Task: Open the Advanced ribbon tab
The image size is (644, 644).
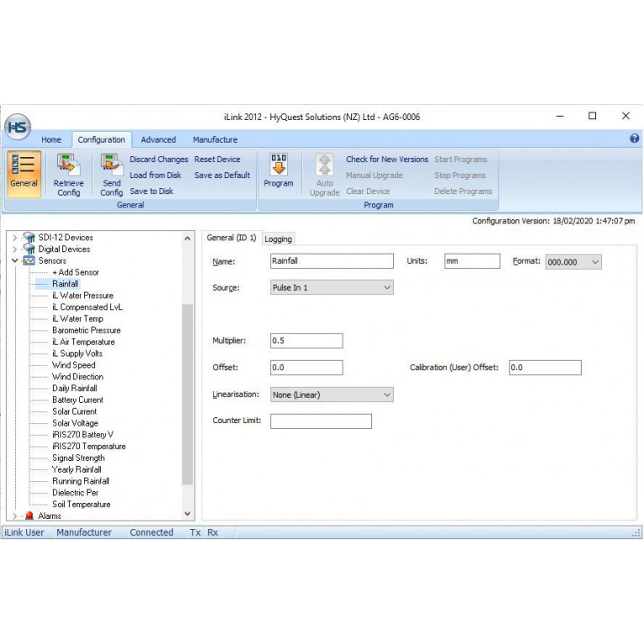Action: point(158,139)
